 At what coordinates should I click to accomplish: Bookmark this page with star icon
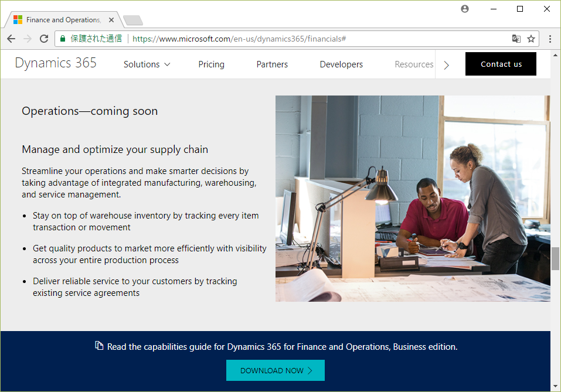531,39
